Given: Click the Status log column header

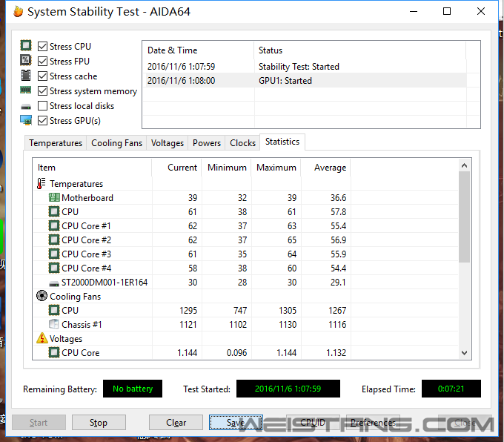Looking at the screenshot, I should pyautogui.click(x=359, y=50).
